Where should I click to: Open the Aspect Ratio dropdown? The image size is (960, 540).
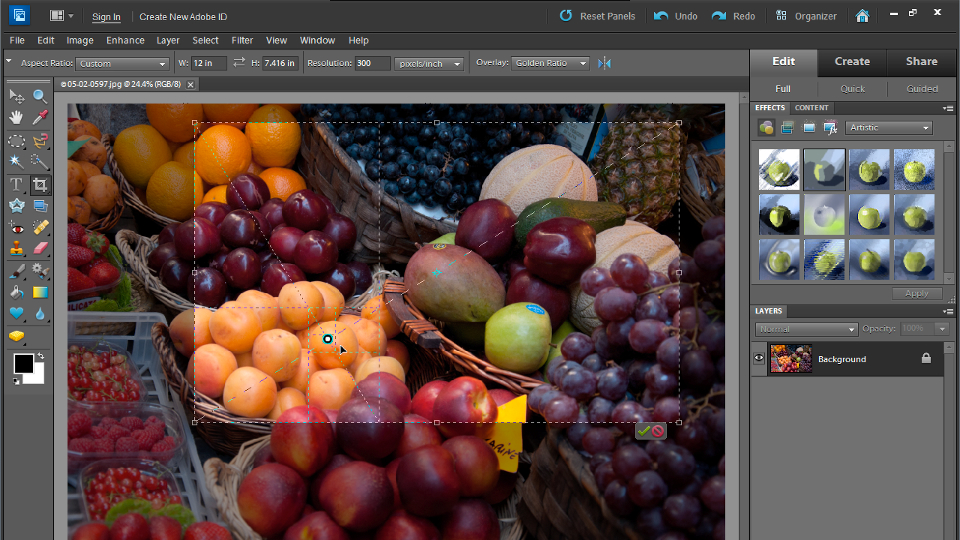tap(122, 63)
